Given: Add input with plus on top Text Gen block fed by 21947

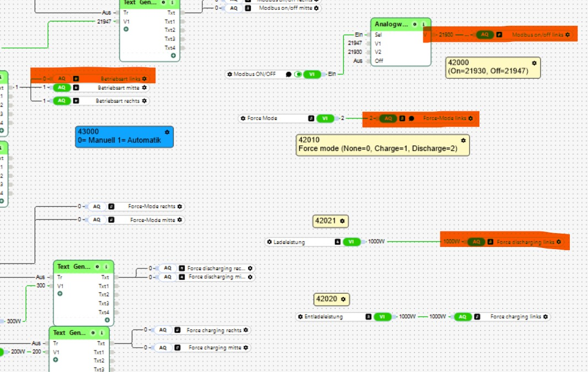Looking at the screenshot, I should 126,29.
